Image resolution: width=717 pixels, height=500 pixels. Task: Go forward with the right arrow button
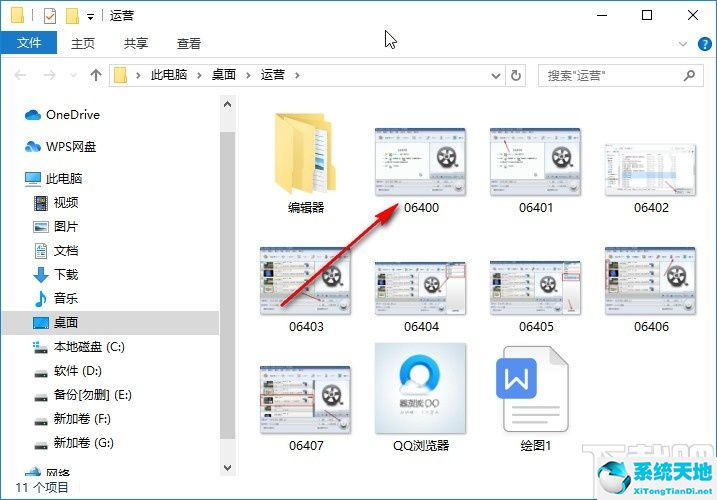pos(49,75)
